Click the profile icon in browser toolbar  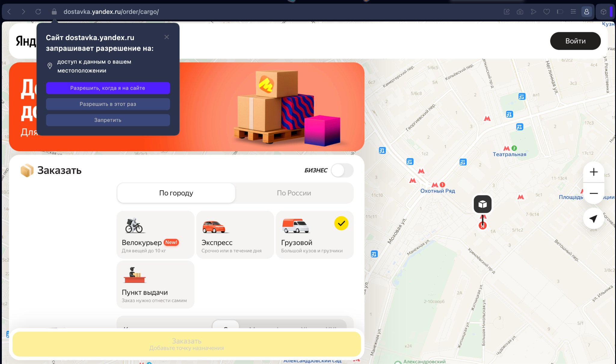click(x=587, y=12)
